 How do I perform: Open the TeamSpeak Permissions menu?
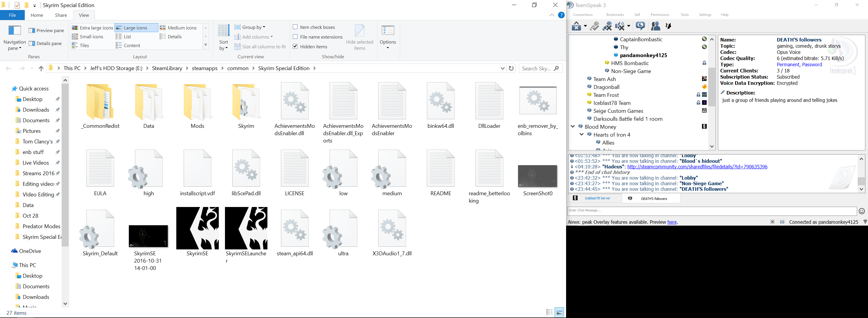pyautogui.click(x=660, y=14)
